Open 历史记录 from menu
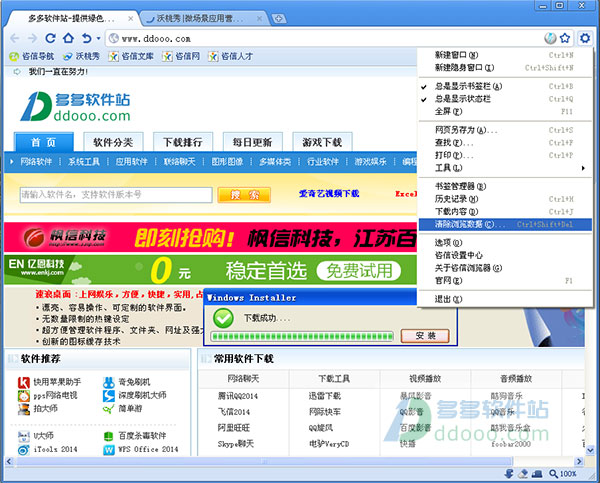This screenshot has width=600, height=483. pyautogui.click(x=505, y=199)
